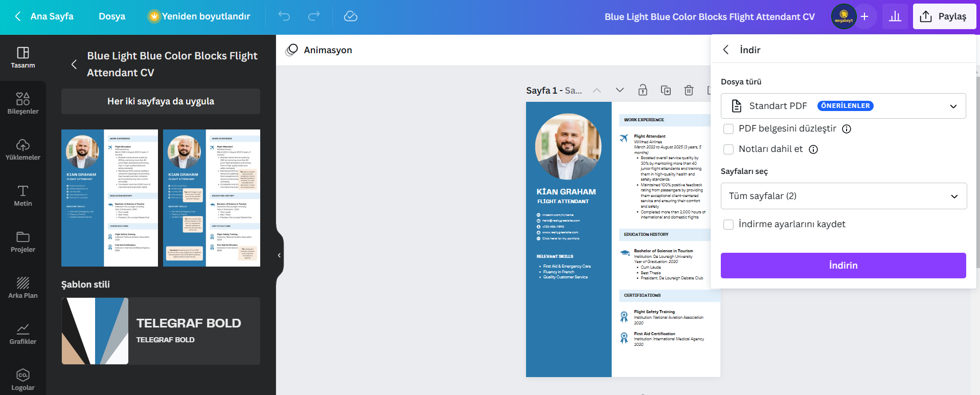The width and height of the screenshot is (980, 395).
Task: Switch to the Bileşenler sidebar tab
Action: 23,103
